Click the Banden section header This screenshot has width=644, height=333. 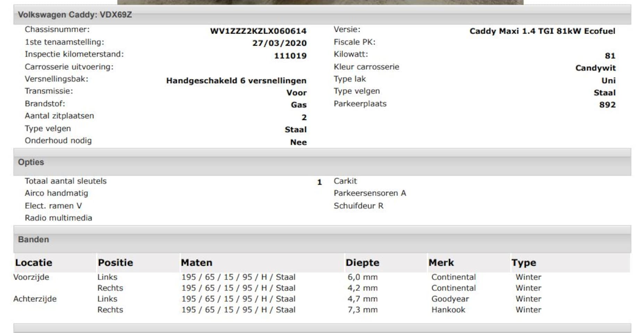coord(33,240)
